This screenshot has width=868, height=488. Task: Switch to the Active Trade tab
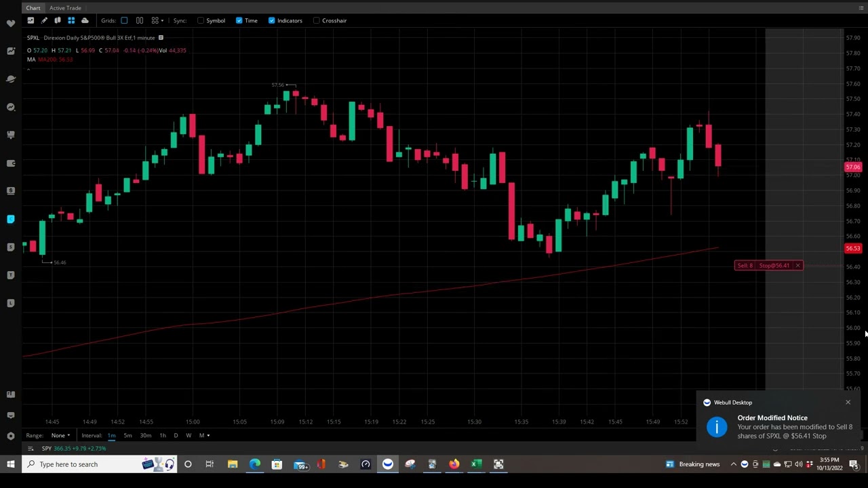[65, 7]
